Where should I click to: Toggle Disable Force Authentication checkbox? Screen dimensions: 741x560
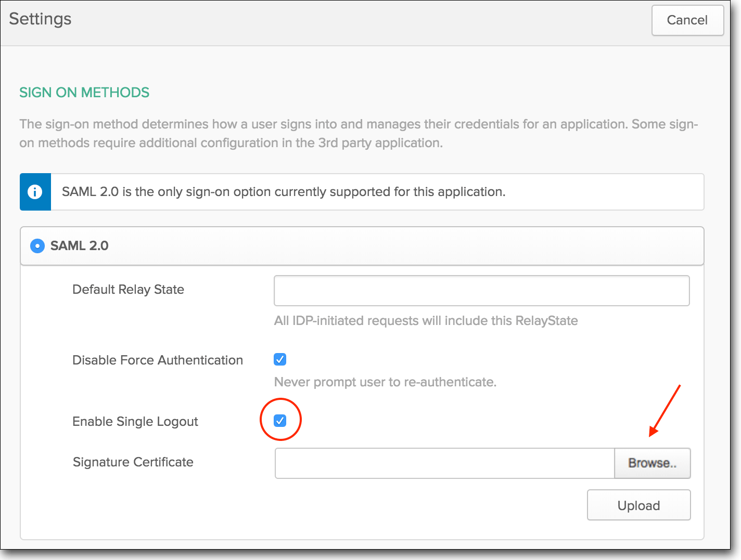click(x=280, y=359)
